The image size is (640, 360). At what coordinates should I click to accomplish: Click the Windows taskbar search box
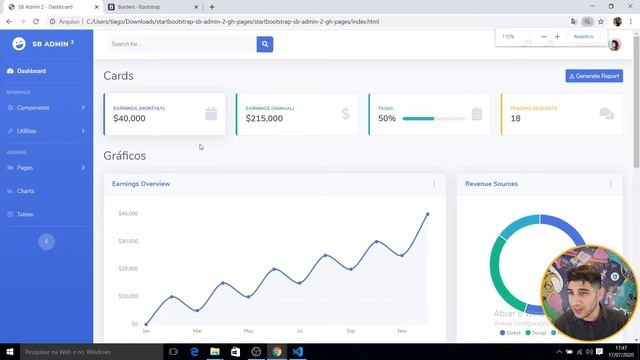point(91,351)
